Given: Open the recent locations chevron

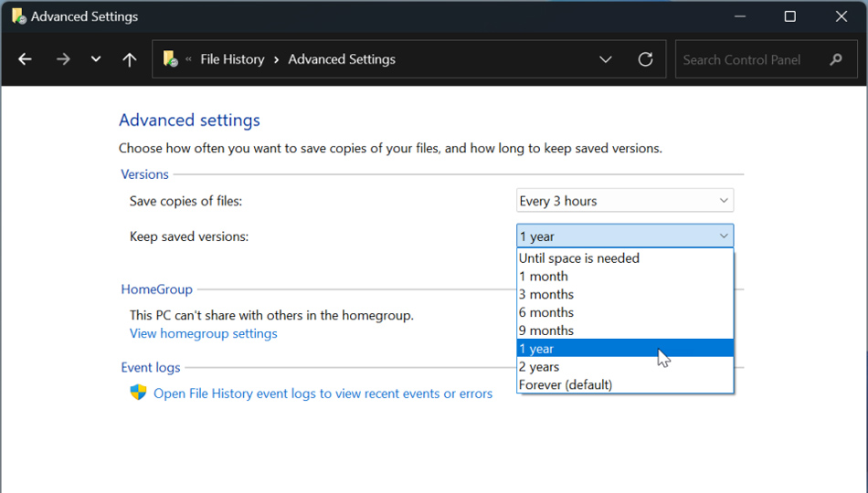Looking at the screenshot, I should click(x=96, y=59).
